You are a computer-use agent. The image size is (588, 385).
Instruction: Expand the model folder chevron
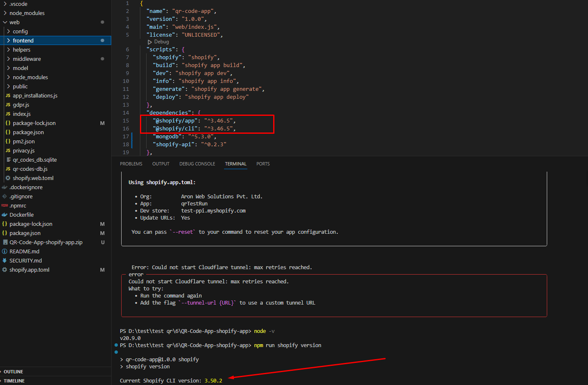pos(8,68)
